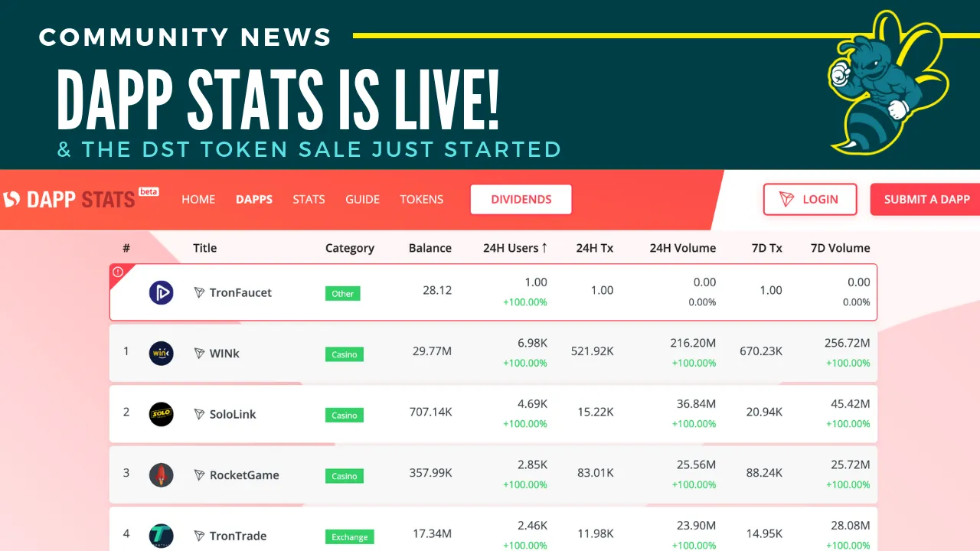Click the LOGIN button
The image size is (980, 551).
coord(810,199)
